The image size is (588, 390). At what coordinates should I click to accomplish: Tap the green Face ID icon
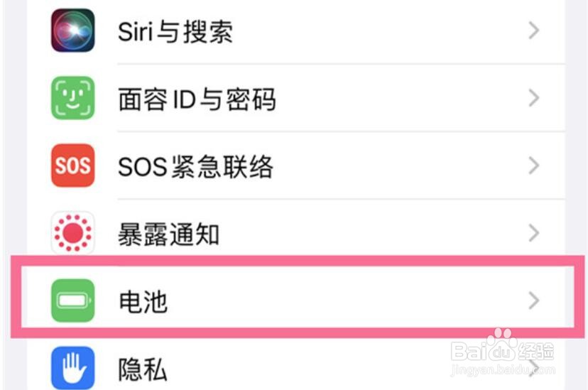click(73, 98)
